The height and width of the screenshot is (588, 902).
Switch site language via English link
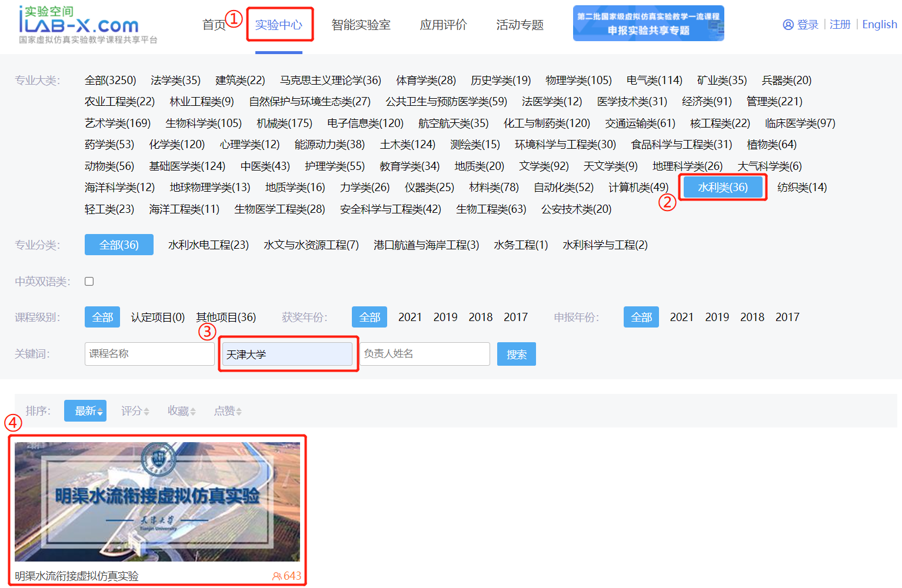click(x=879, y=25)
